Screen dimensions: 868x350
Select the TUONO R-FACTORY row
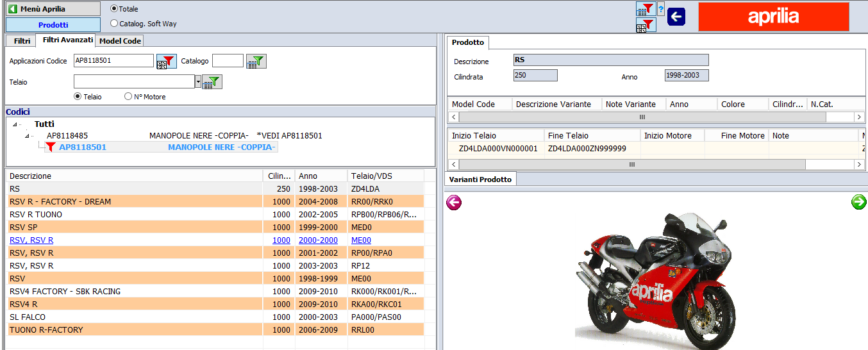coord(215,329)
